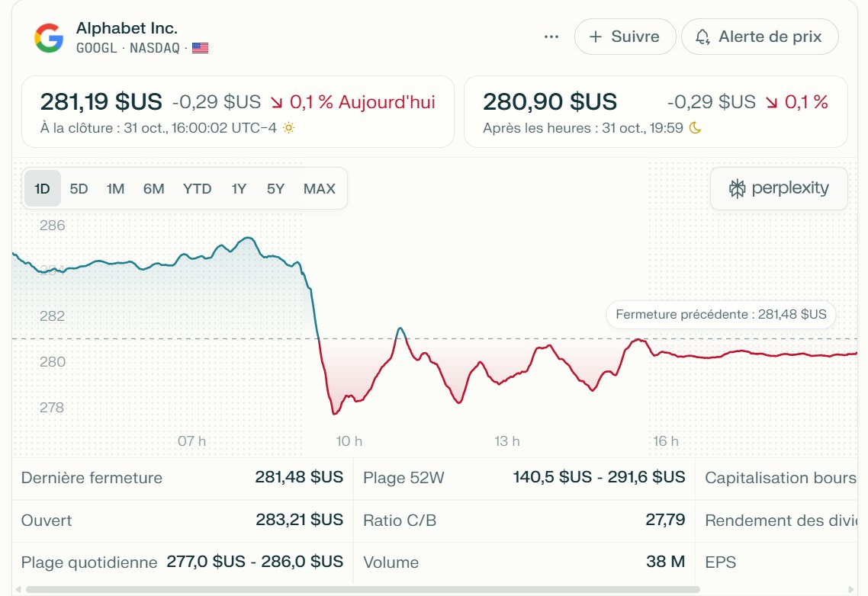
Task: Toggle the YTD time range
Action: 197,188
